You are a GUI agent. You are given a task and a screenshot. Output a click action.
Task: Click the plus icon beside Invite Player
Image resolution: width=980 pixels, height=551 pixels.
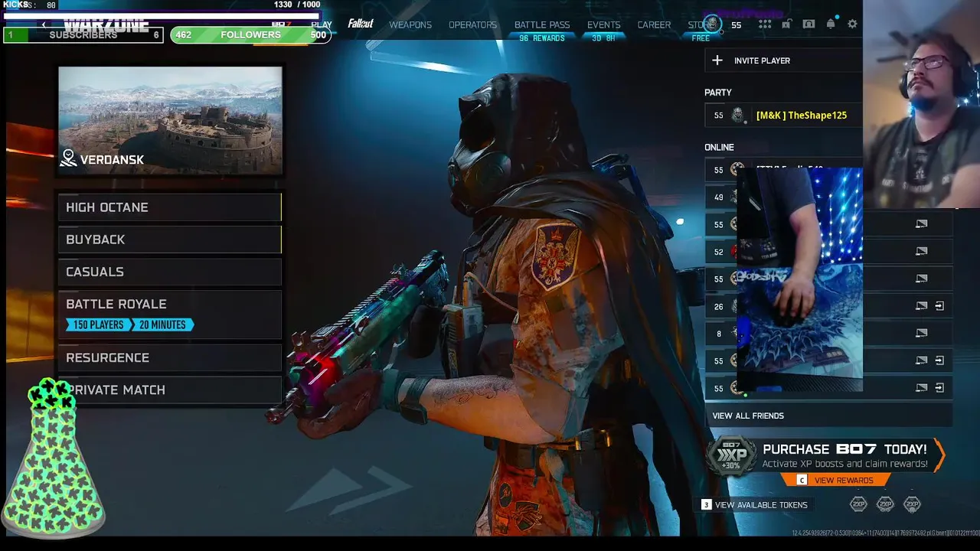[717, 60]
